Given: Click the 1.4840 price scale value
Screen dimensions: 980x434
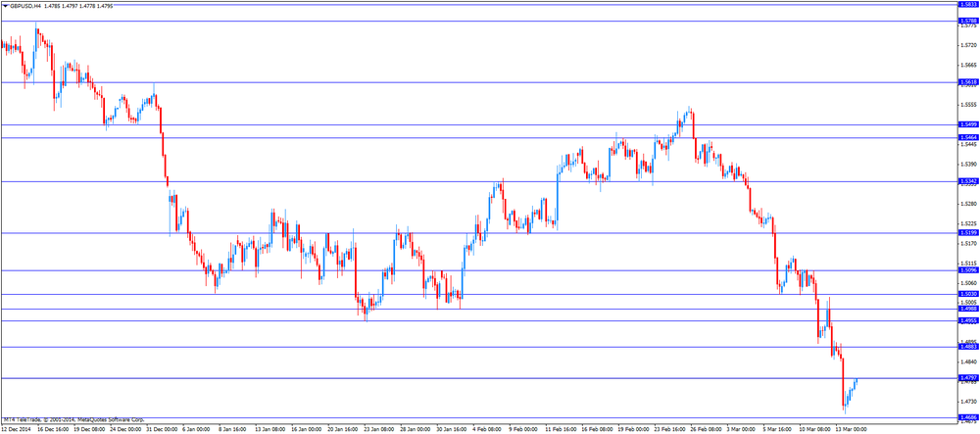Looking at the screenshot, I should coord(970,362).
